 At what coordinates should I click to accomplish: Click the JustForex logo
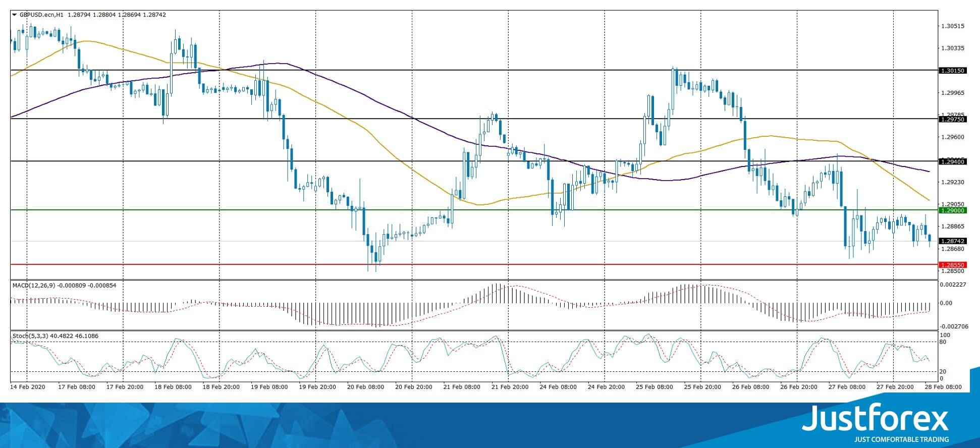(876, 418)
